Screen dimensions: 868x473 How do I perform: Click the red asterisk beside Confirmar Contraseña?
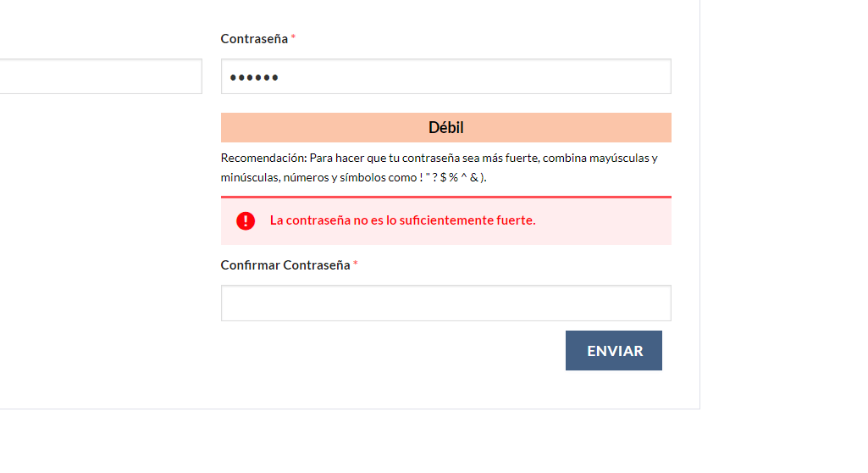pyautogui.click(x=356, y=264)
